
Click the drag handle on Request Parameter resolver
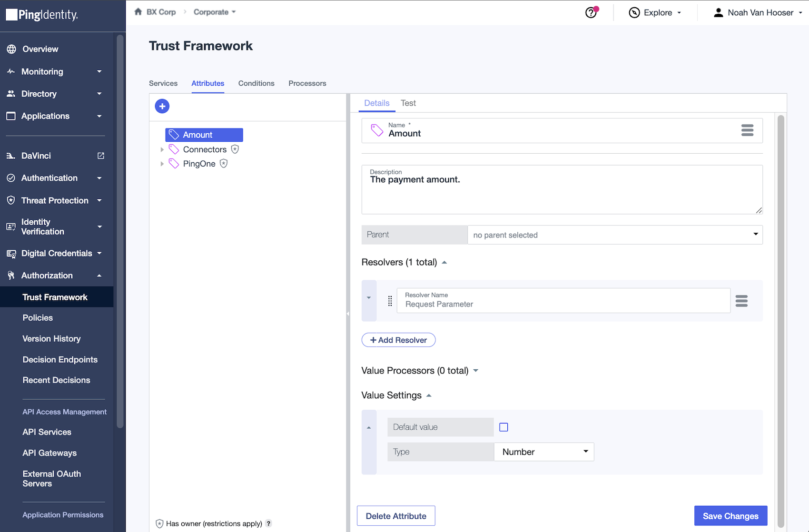(390, 301)
